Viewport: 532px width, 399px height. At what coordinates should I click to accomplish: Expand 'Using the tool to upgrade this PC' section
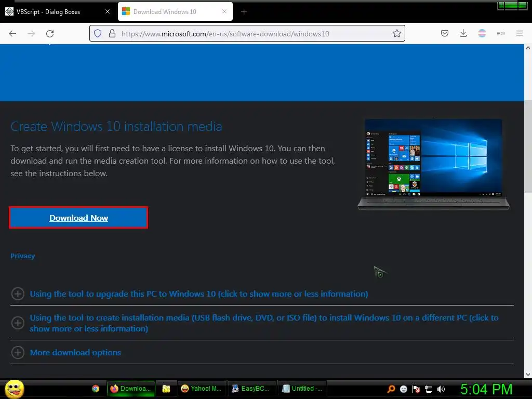click(x=199, y=294)
